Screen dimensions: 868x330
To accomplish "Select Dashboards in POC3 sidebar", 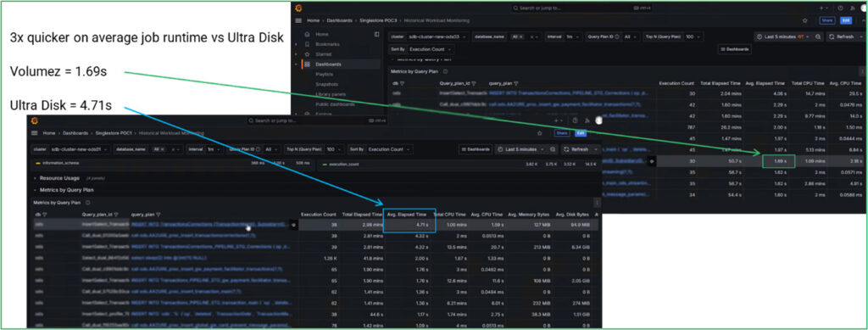I will pos(341,64).
